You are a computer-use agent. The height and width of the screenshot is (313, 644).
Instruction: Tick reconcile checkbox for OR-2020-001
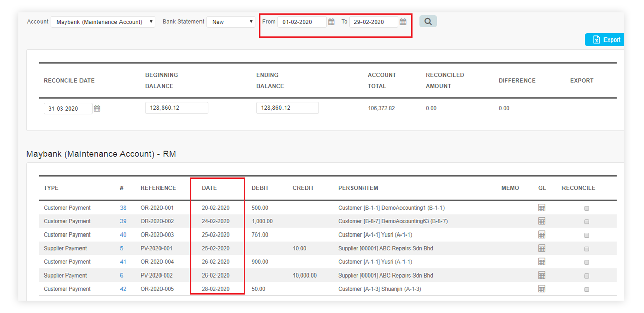coord(587,208)
